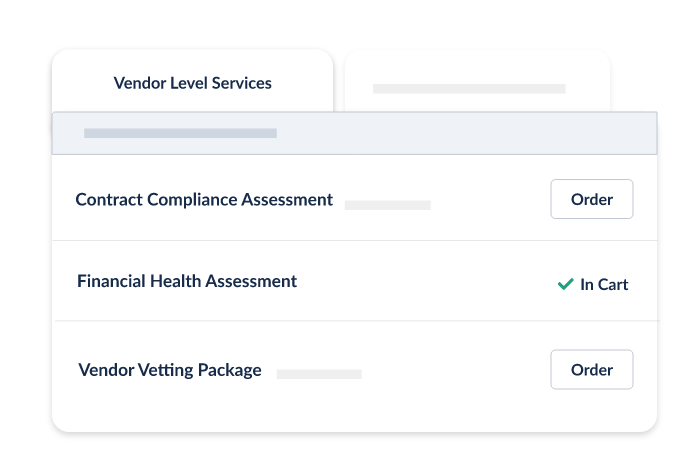The height and width of the screenshot is (473, 683).
Task: Click the gray placeholder line inside second tab
Action: tap(469, 89)
